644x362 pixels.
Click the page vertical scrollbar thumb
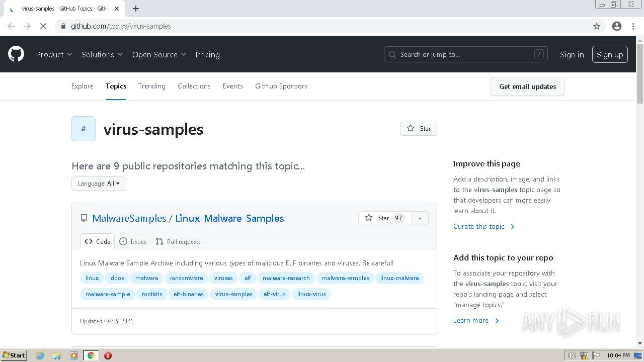pyautogui.click(x=640, y=73)
